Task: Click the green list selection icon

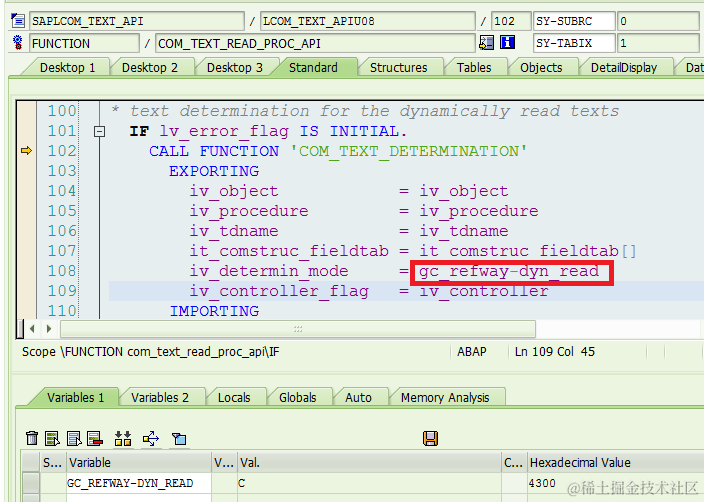Action: 53,438
